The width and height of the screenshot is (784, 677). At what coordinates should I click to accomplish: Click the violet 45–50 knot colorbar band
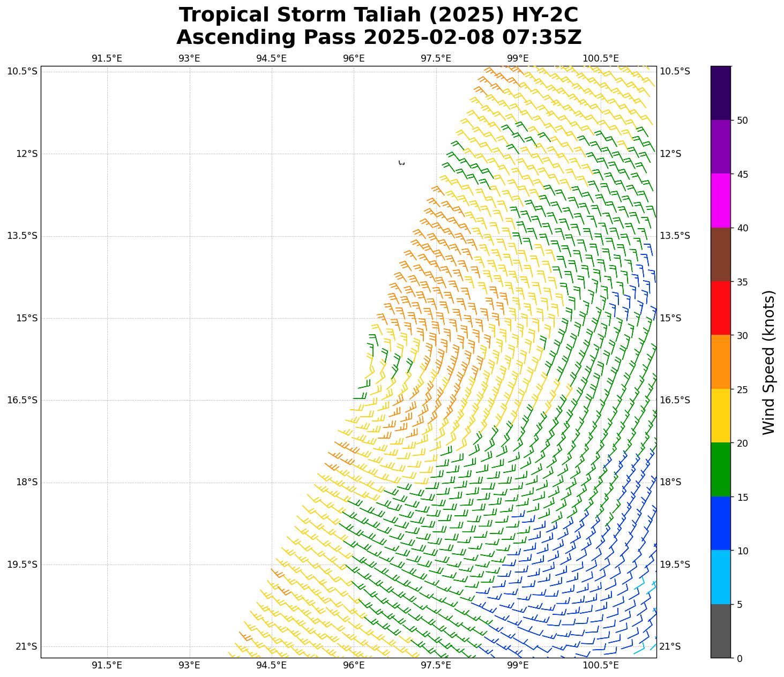(720, 147)
